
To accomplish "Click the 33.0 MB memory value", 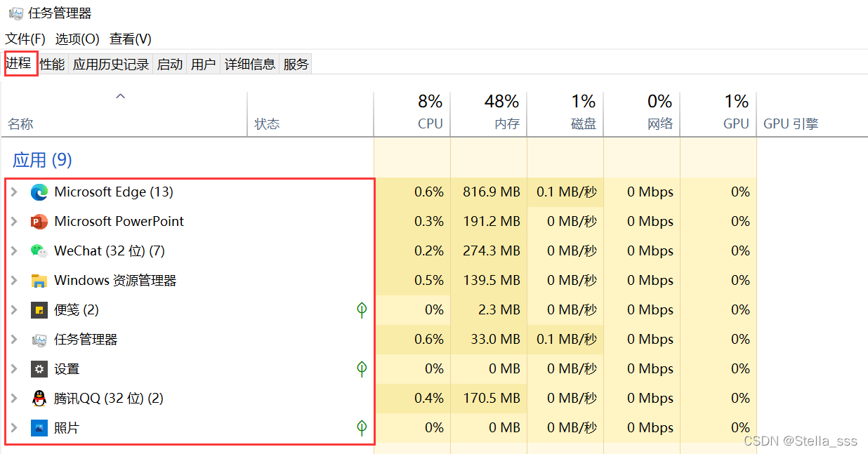I will click(x=495, y=340).
